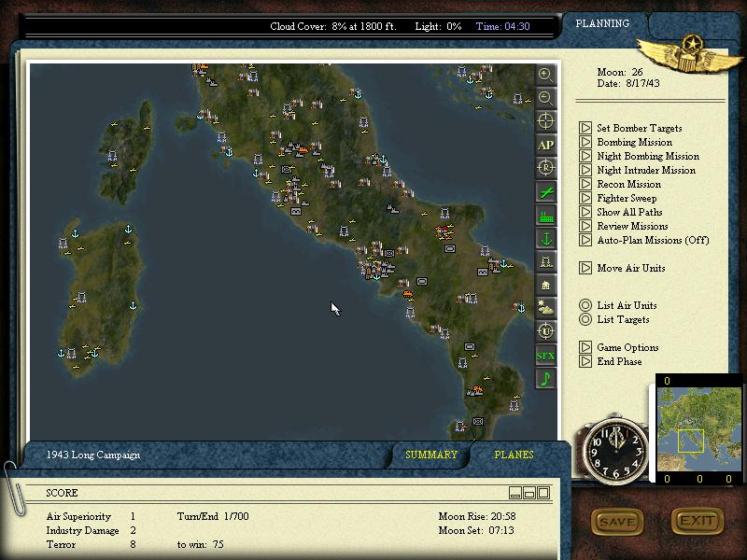Click the crosshair U icon in the map toolbar
The height and width of the screenshot is (560, 747).
(546, 332)
